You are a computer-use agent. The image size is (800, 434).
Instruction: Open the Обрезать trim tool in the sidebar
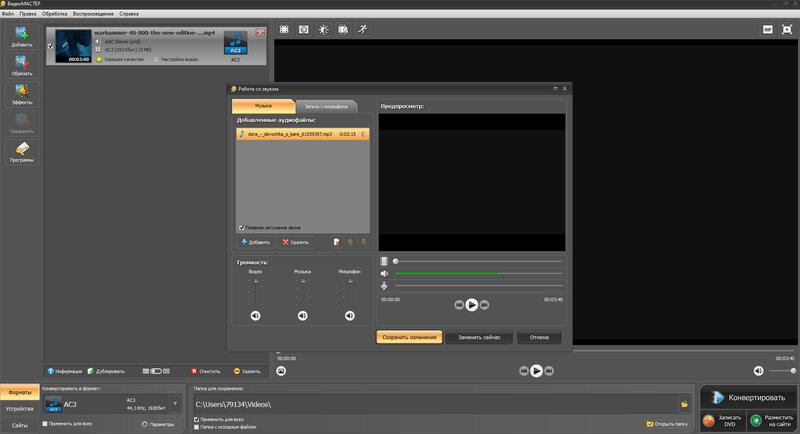(21, 65)
